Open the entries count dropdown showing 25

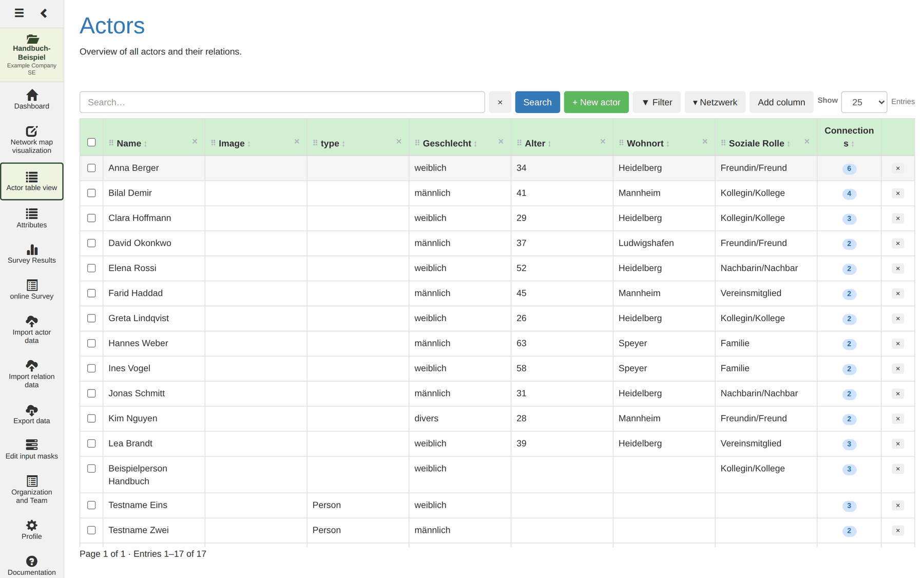pos(864,102)
